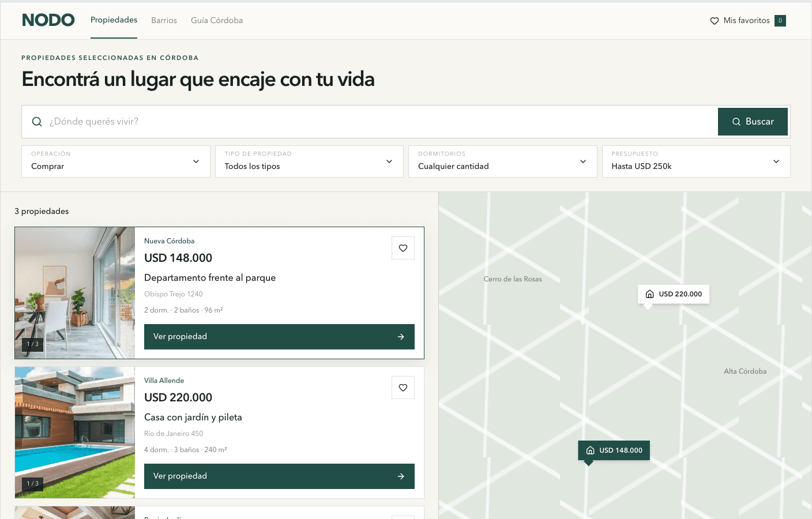
Task: Click the 1 / 3 counter on the house photo
Action: pos(33,484)
